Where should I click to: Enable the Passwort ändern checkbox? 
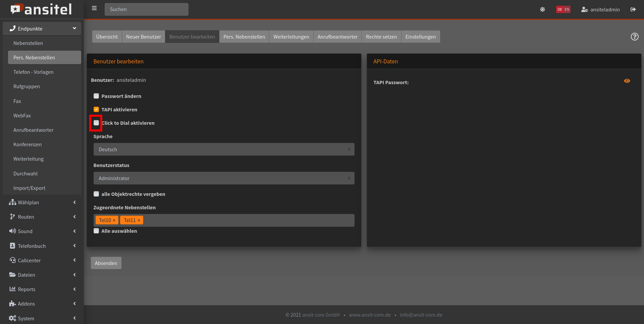[96, 96]
